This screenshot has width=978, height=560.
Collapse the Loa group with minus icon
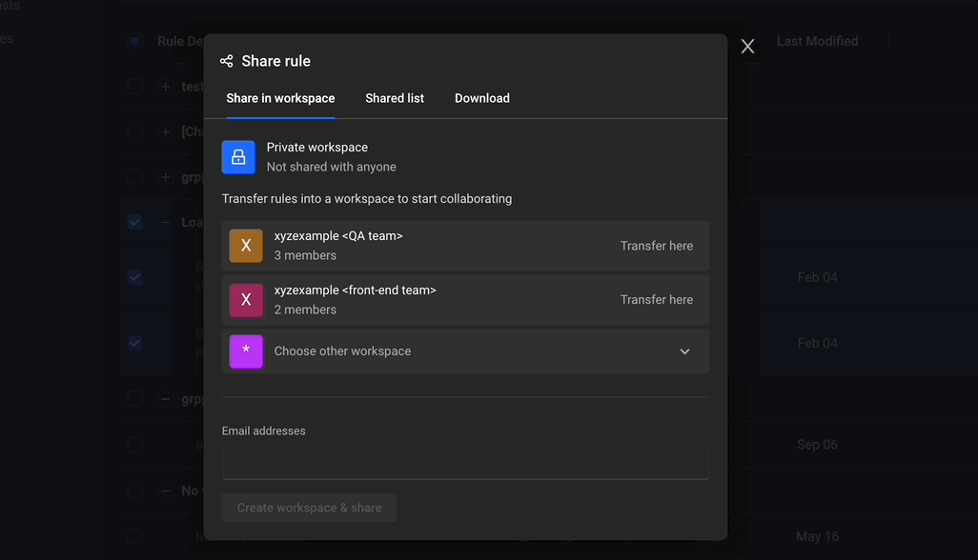click(x=165, y=222)
